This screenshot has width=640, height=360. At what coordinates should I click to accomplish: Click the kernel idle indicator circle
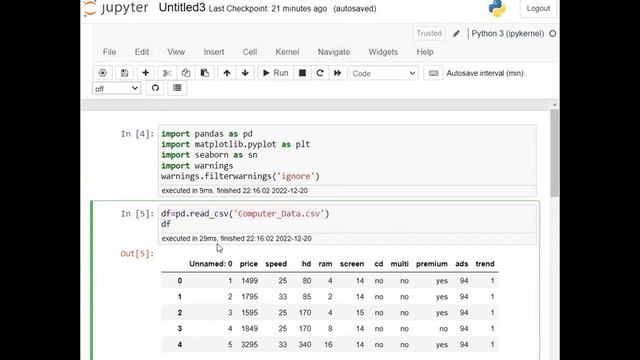(x=553, y=34)
